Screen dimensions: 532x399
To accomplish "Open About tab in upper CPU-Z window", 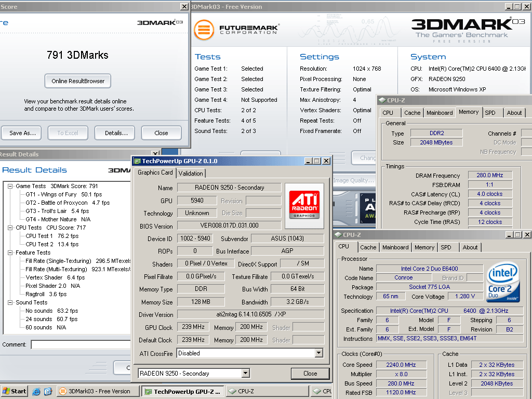I will pos(514,113).
